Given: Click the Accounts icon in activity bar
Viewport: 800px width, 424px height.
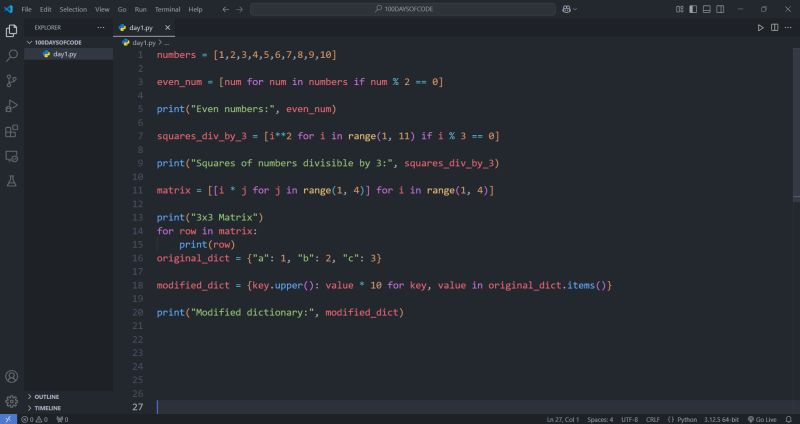Looking at the screenshot, I should click(x=12, y=377).
